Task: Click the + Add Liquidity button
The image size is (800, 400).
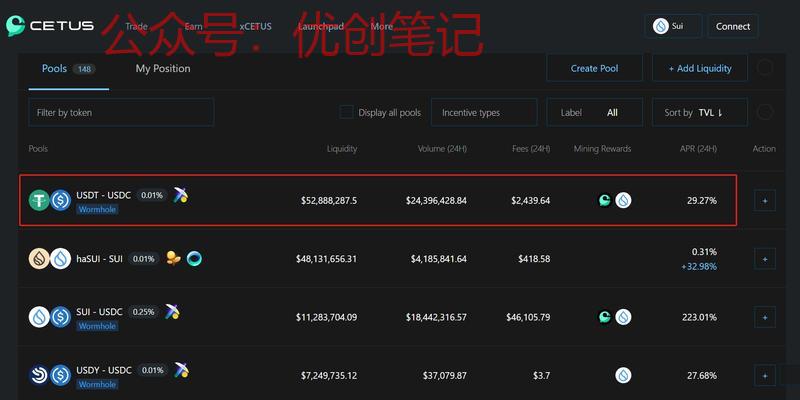Action: [x=700, y=68]
